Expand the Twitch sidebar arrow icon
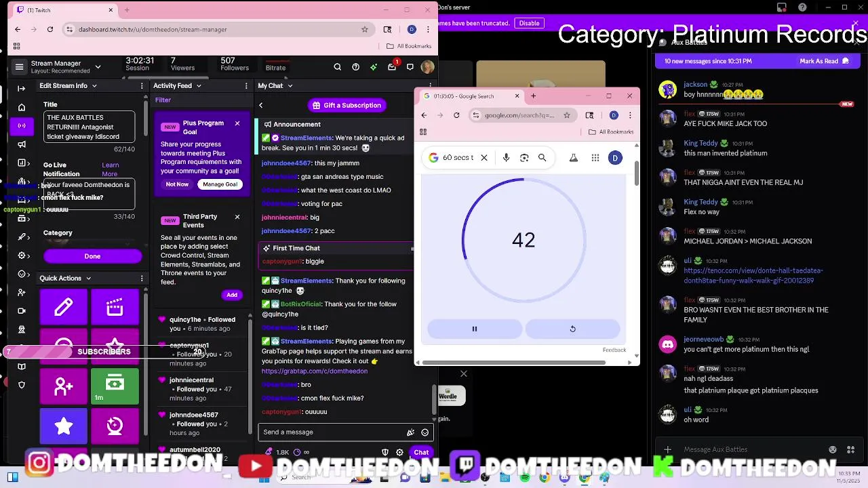 [x=21, y=89]
